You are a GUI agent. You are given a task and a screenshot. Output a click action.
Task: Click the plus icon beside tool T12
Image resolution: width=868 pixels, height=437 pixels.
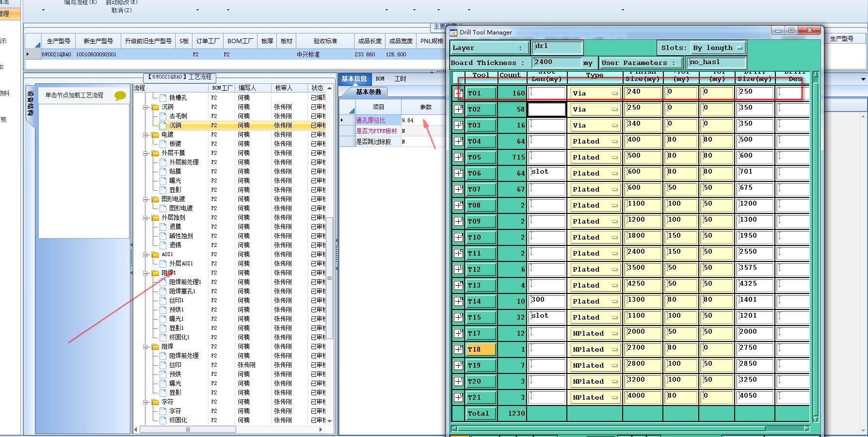pyautogui.click(x=458, y=269)
